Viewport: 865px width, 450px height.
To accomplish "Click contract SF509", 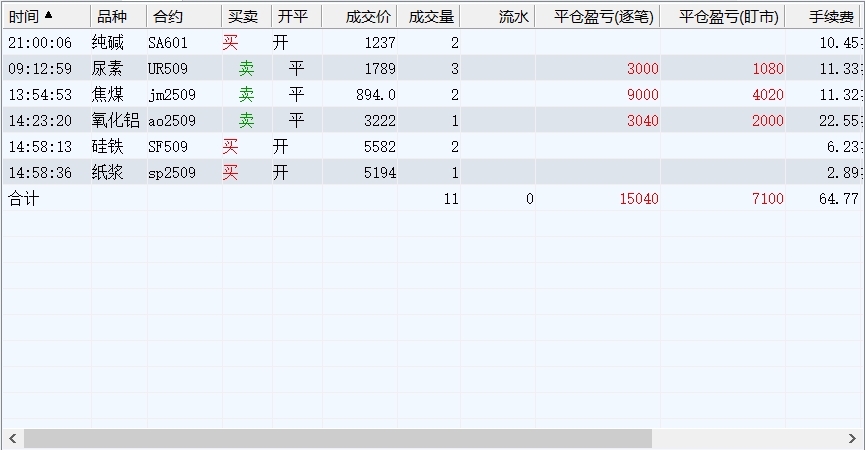I will 168,146.
